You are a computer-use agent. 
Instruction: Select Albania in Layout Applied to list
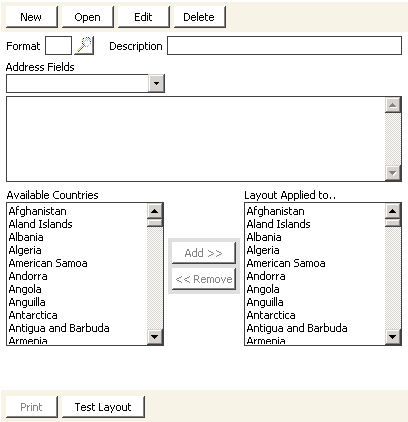315,237
